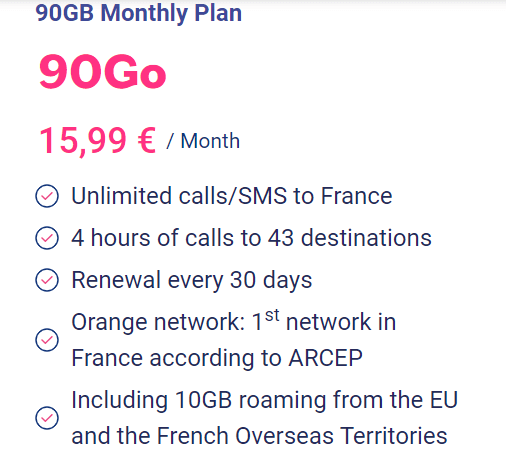Click the checkmark icon beside 4 hours of calls
The image size is (506, 466).
(47, 238)
